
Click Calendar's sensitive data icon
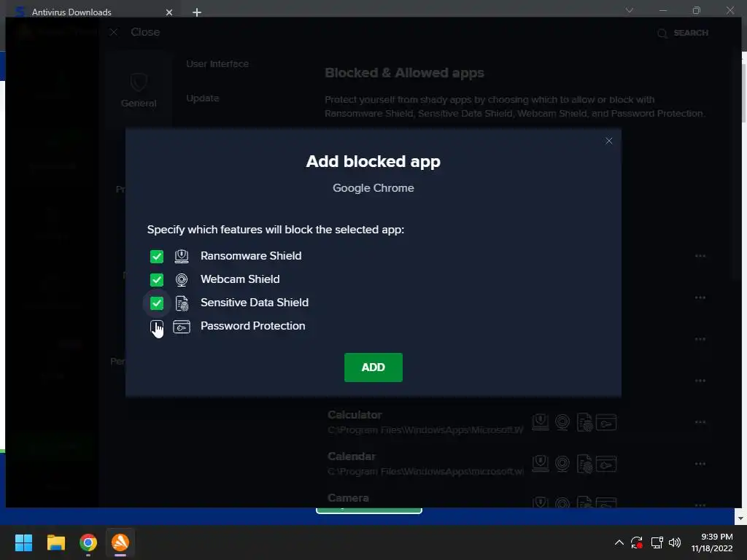[584, 463]
